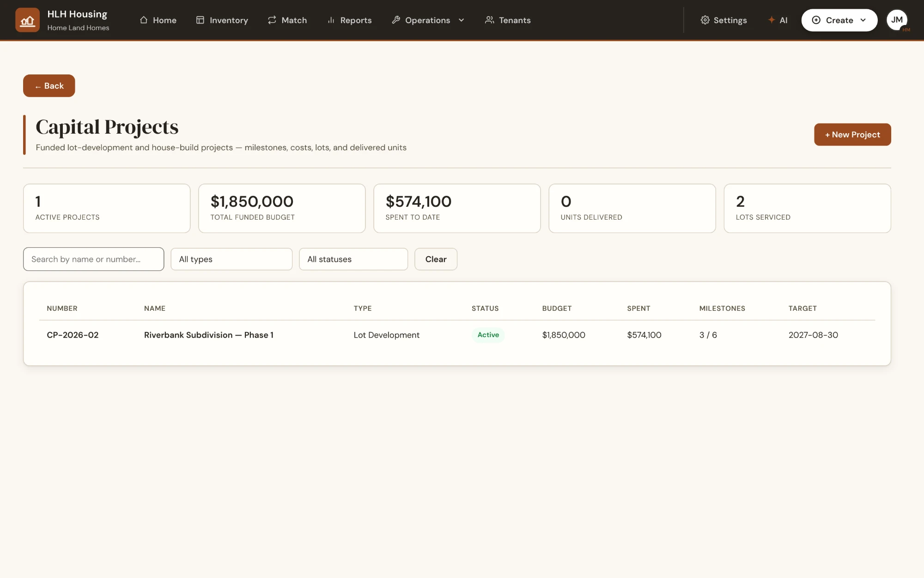This screenshot has height=578, width=924.
Task: Click the Lots Serviced stat card
Action: [807, 209]
